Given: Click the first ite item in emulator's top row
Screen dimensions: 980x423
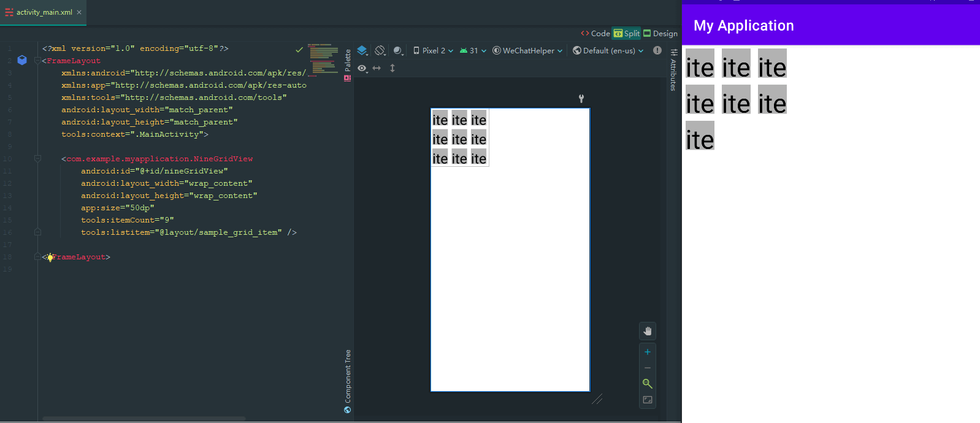Looking at the screenshot, I should point(700,64).
